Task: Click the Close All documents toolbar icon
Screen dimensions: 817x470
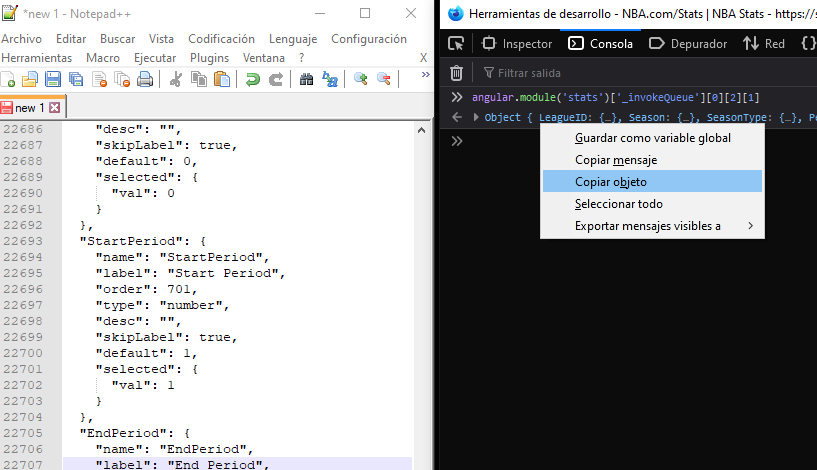Action: pyautogui.click(x=122, y=79)
